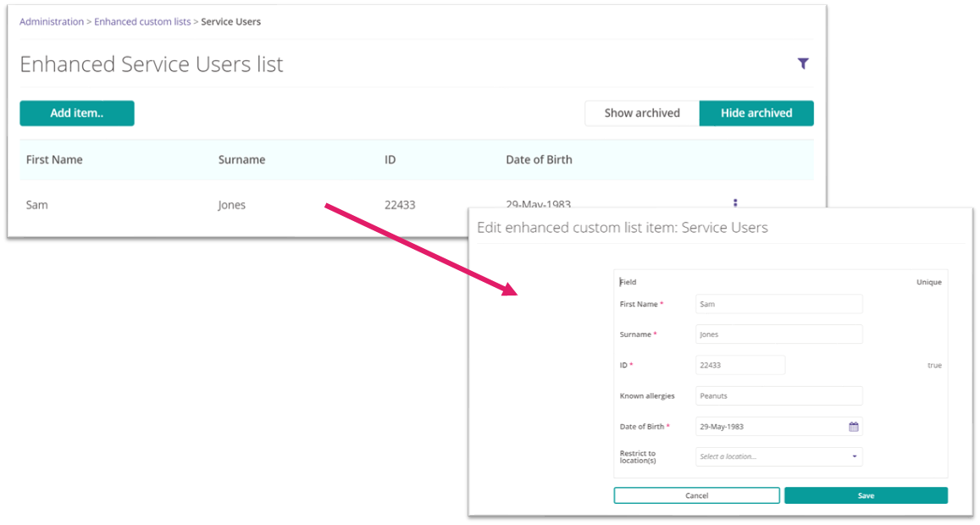This screenshot has width=980, height=525.
Task: Click the First Name field containing Sam
Action: (x=778, y=304)
